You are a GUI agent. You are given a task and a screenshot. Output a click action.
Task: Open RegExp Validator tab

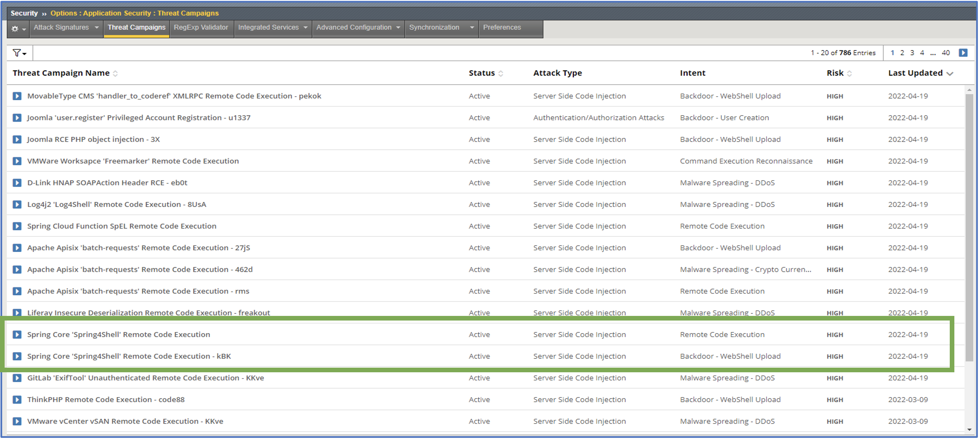[x=201, y=27]
